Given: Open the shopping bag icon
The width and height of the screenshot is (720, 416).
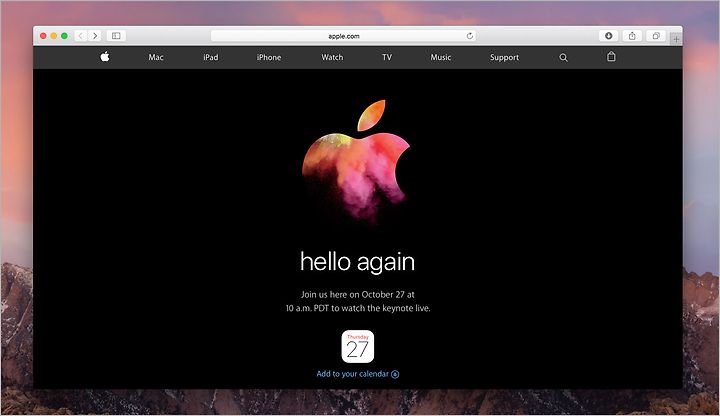Looking at the screenshot, I should (x=611, y=56).
